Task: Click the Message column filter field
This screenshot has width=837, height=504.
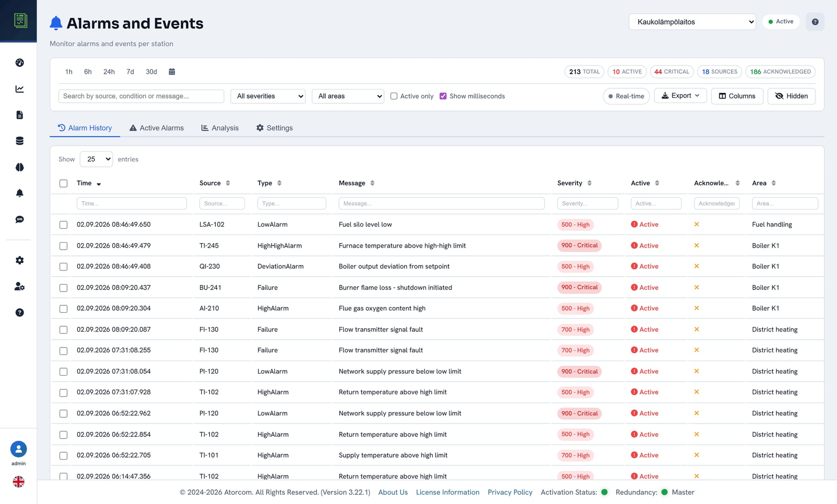Action: coord(442,203)
